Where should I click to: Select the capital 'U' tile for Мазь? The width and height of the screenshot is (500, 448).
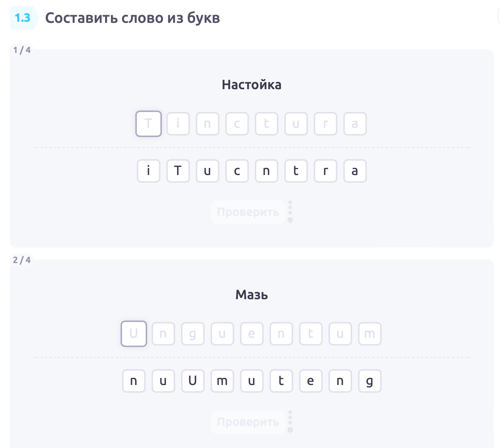point(193,381)
